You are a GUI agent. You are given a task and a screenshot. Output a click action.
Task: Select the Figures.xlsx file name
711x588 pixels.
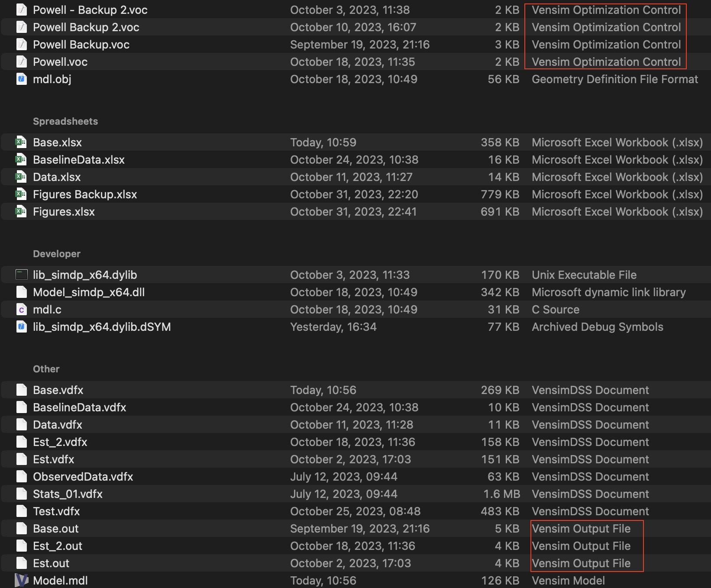click(x=64, y=212)
